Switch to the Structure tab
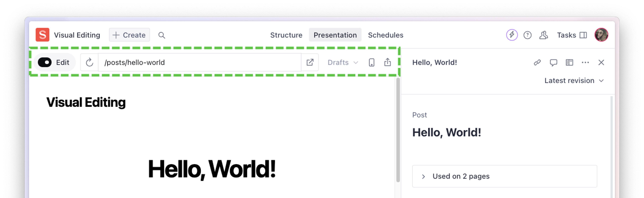The width and height of the screenshot is (644, 198). 286,35
